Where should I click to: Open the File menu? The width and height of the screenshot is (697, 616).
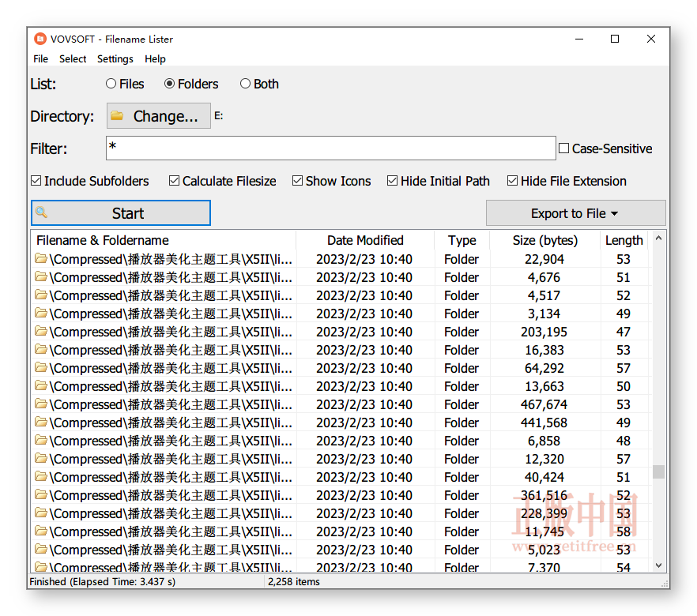point(40,58)
